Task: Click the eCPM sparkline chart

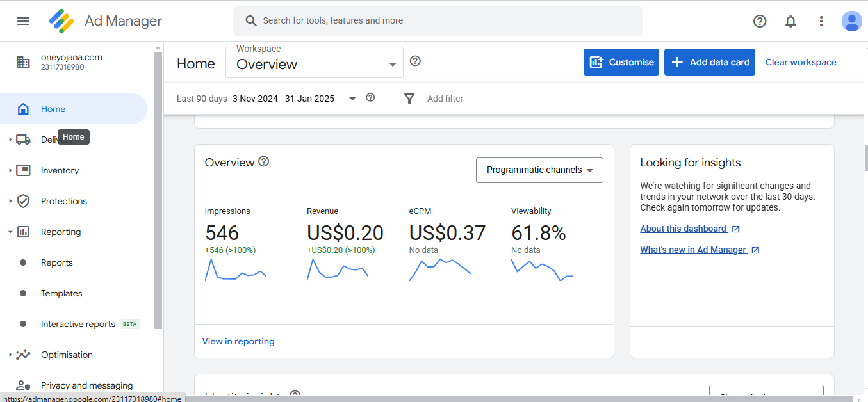Action: point(440,269)
